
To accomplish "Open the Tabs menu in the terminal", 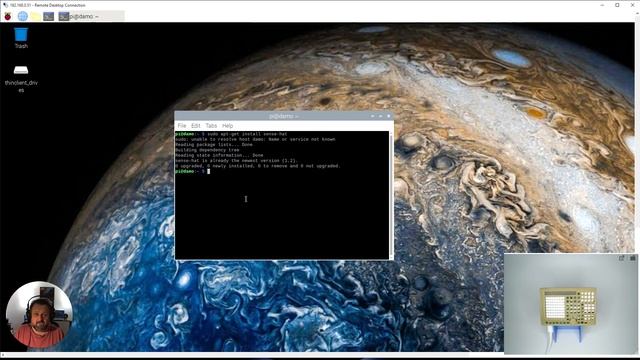I will pos(211,126).
